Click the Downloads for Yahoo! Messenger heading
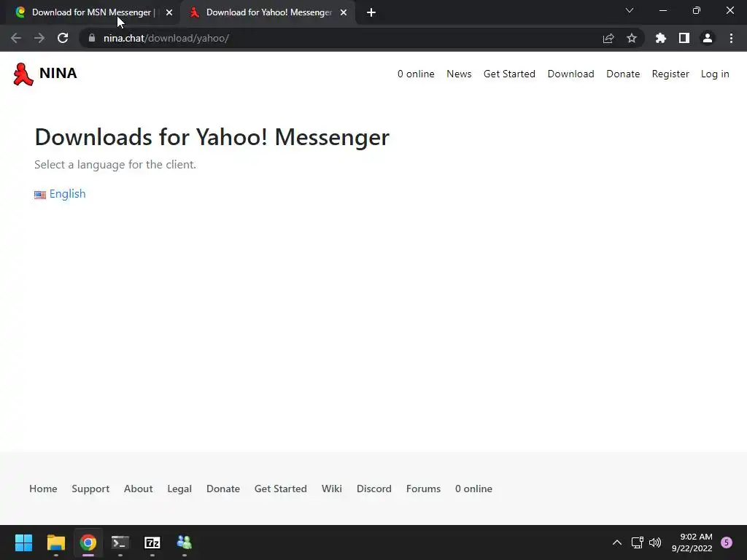Screen dimensions: 747x560 coord(212,137)
